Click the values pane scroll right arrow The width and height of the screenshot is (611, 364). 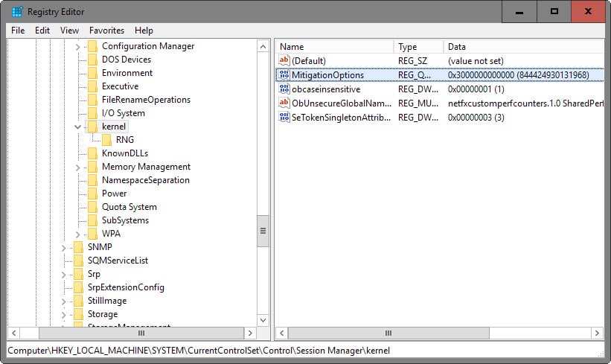tap(597, 333)
